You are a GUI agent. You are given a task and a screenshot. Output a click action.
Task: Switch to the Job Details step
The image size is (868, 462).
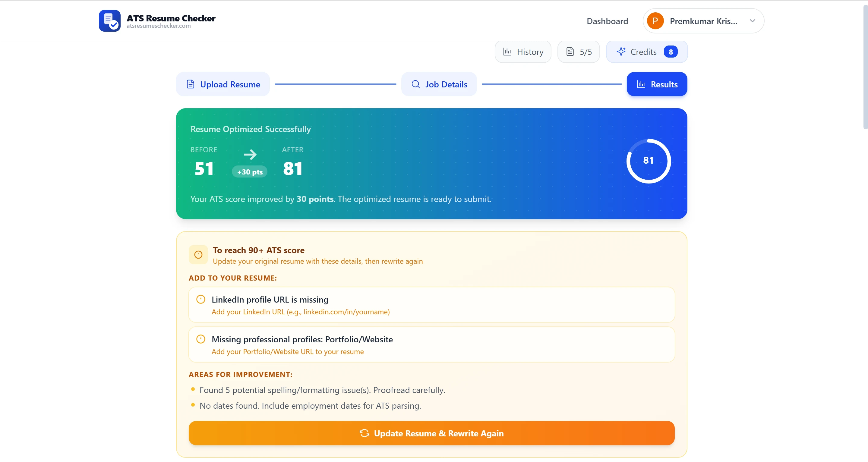click(439, 84)
